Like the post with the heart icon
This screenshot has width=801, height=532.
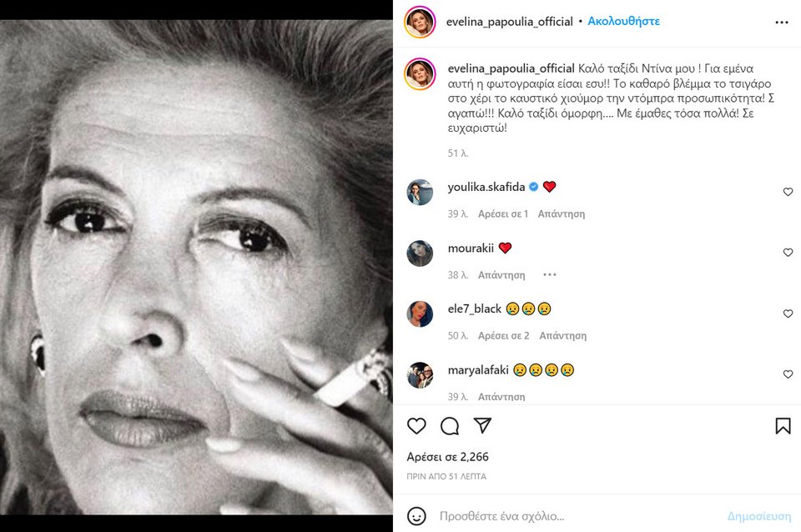coord(416,426)
